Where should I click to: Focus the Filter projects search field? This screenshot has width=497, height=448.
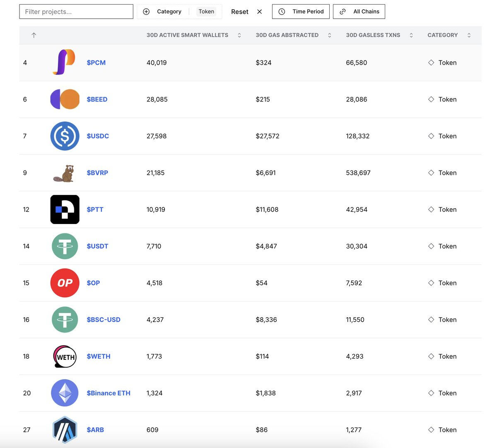click(76, 12)
